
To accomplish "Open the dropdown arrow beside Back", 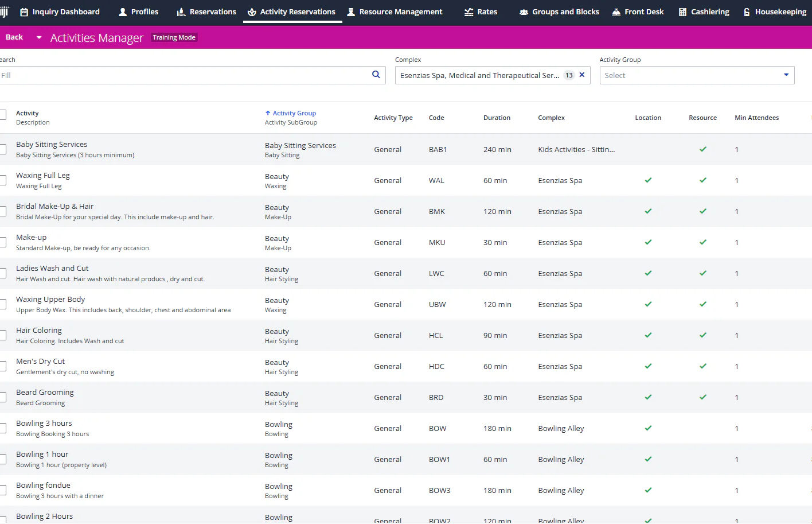I will pyautogui.click(x=39, y=37).
